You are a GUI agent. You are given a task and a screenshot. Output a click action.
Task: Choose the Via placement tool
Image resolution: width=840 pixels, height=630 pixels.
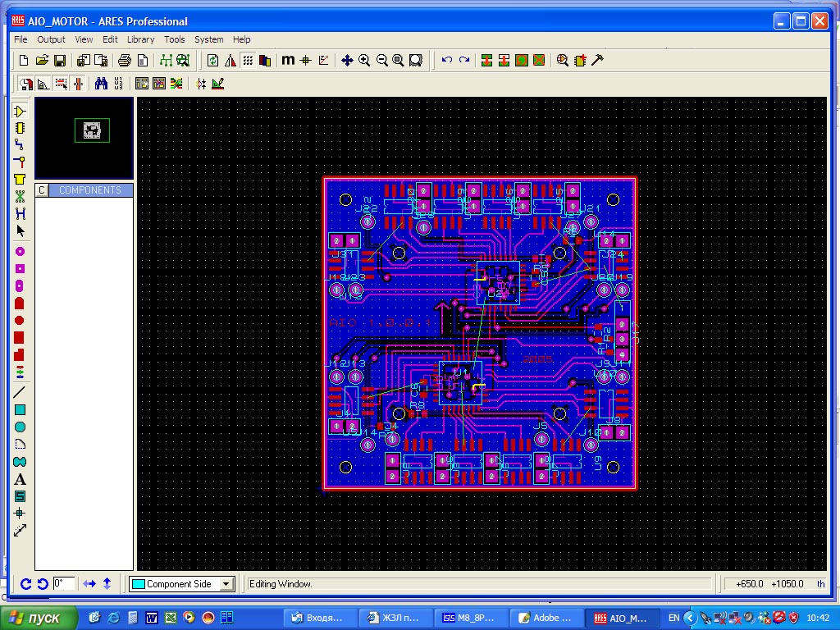[x=21, y=162]
